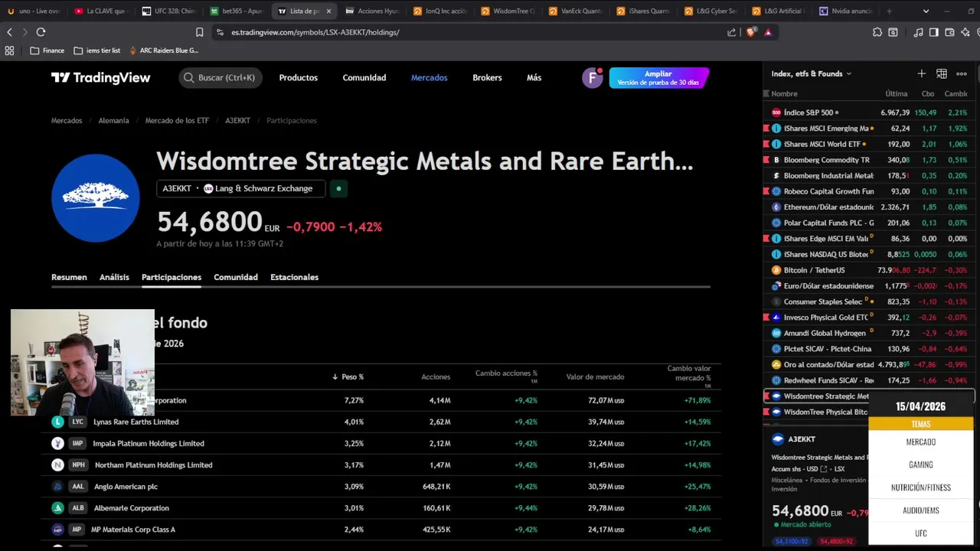Open the Finance bookmarks folder
Viewport: 980px width, 551px height.
47,51
